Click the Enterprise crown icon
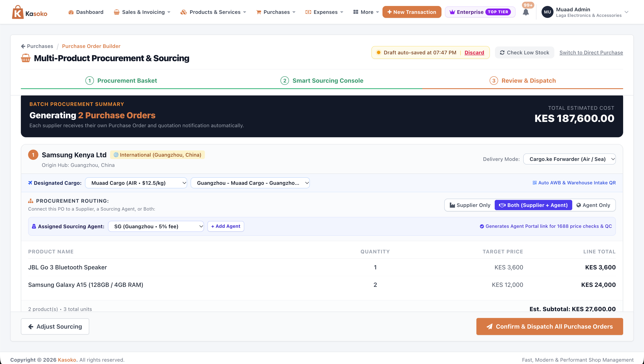The width and height of the screenshot is (644, 364). point(452,12)
